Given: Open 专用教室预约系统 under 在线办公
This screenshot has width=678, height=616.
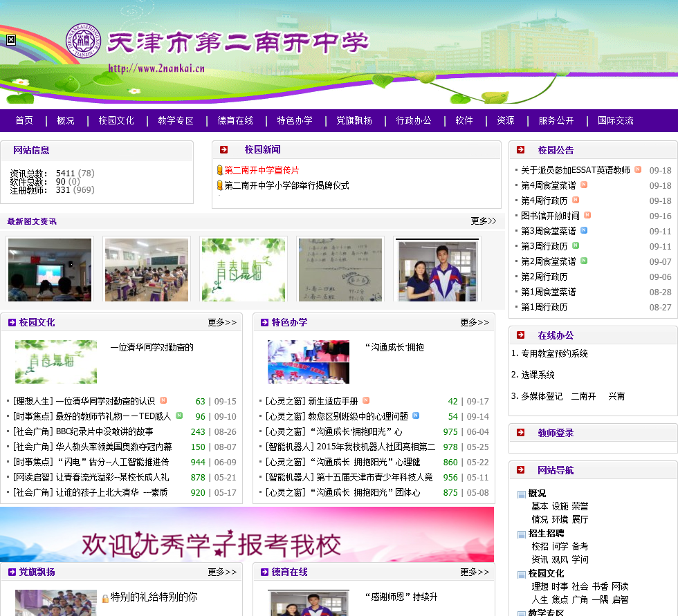Looking at the screenshot, I should coord(554,353).
